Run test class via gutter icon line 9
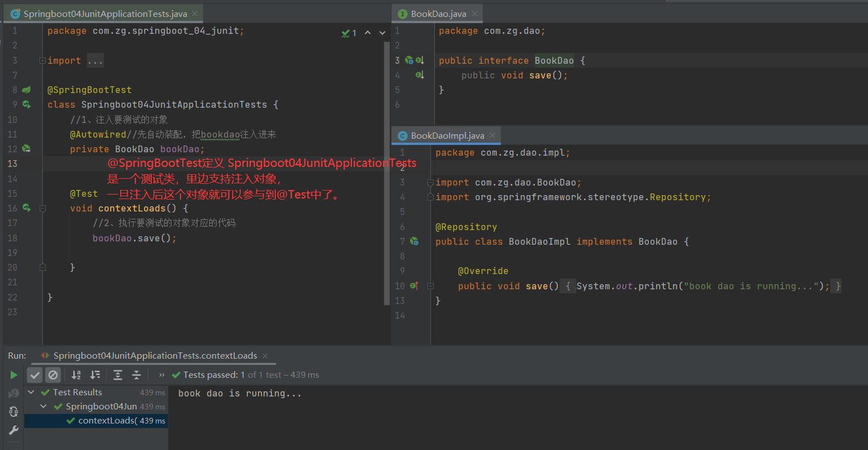Viewport: 868px width, 450px height. click(x=27, y=104)
